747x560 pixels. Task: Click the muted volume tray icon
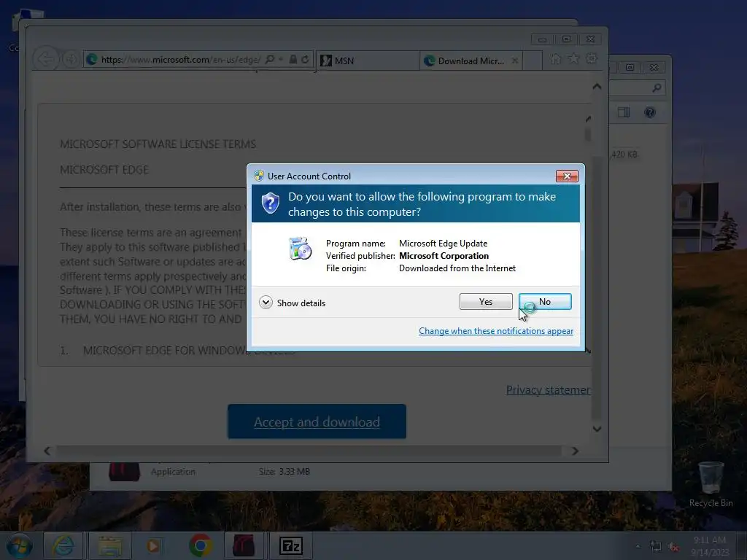[673, 546]
